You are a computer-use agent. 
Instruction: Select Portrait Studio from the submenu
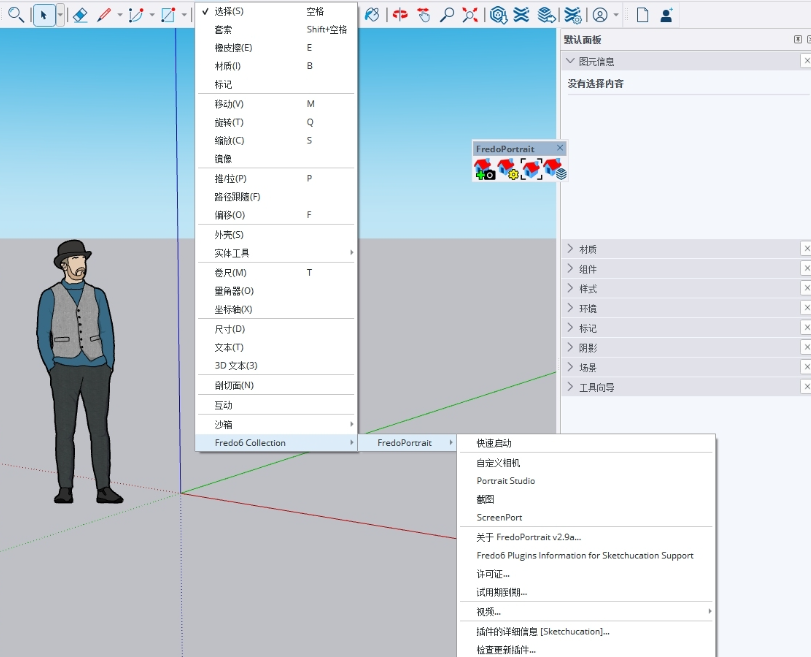point(506,481)
